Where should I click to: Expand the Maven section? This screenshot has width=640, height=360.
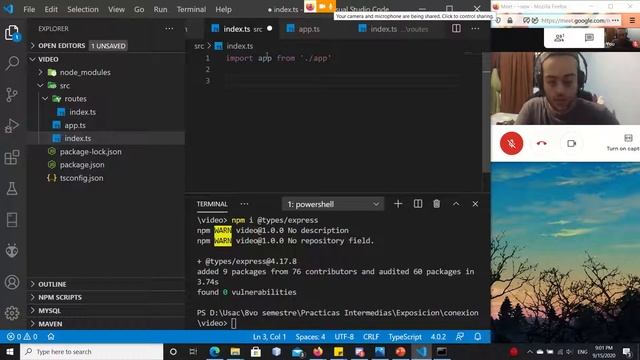pos(50,324)
